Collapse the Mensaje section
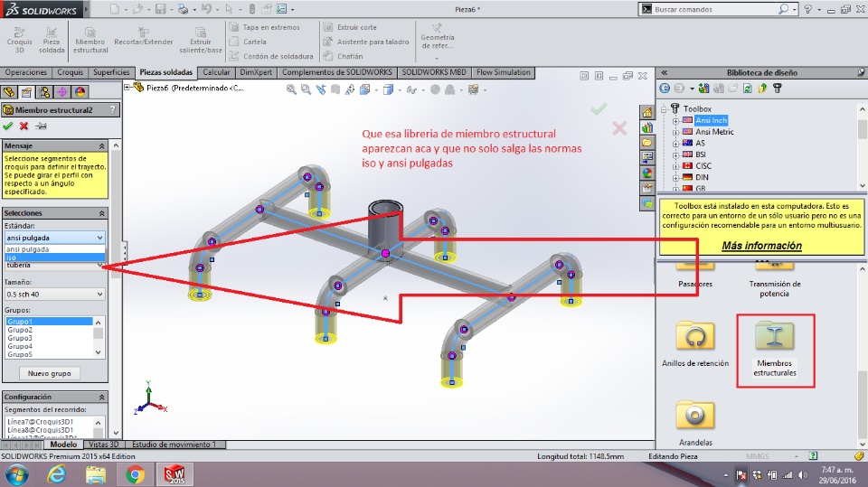868x487 pixels. pos(102,146)
